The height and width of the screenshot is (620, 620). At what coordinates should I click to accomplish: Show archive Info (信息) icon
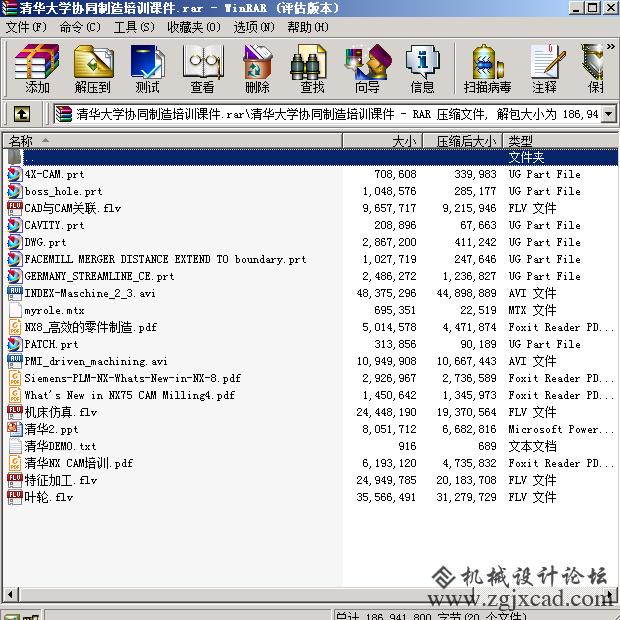(x=422, y=69)
